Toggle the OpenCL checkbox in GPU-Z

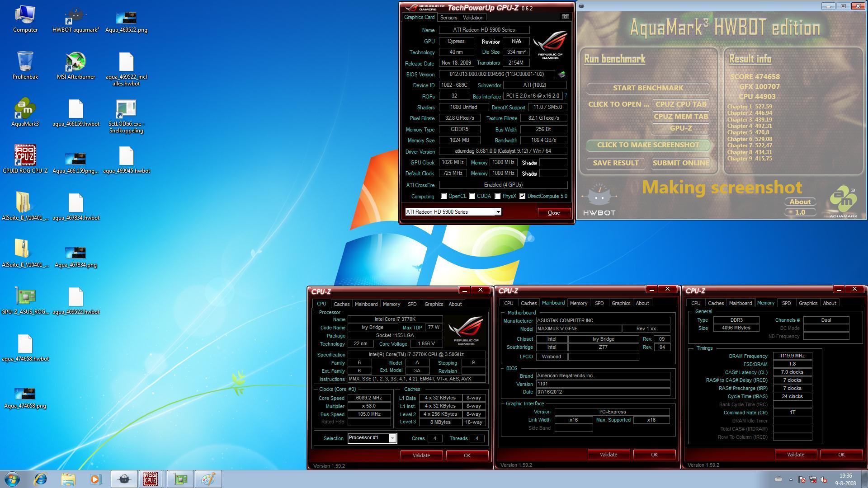443,196
